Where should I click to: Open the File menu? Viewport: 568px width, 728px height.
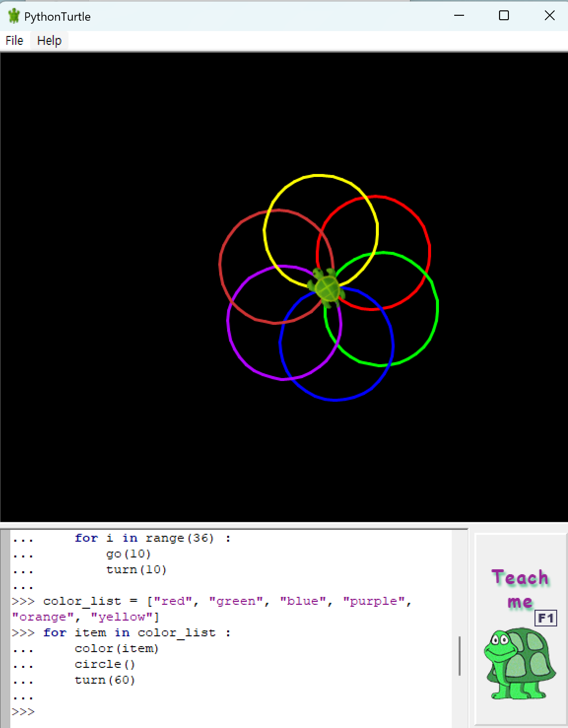[x=14, y=40]
